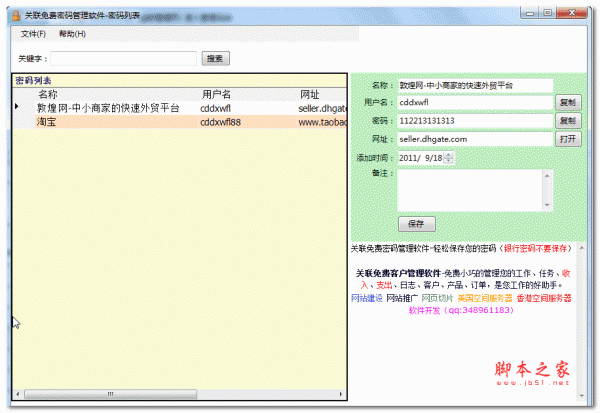Screen dimensions: 600x413
Task: Decrease date with the down spinner arrow
Action: coord(449,161)
